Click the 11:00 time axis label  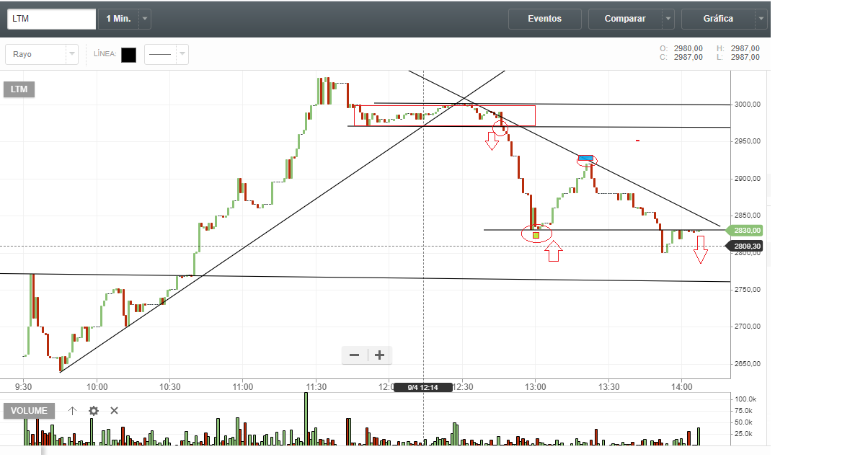click(x=243, y=387)
